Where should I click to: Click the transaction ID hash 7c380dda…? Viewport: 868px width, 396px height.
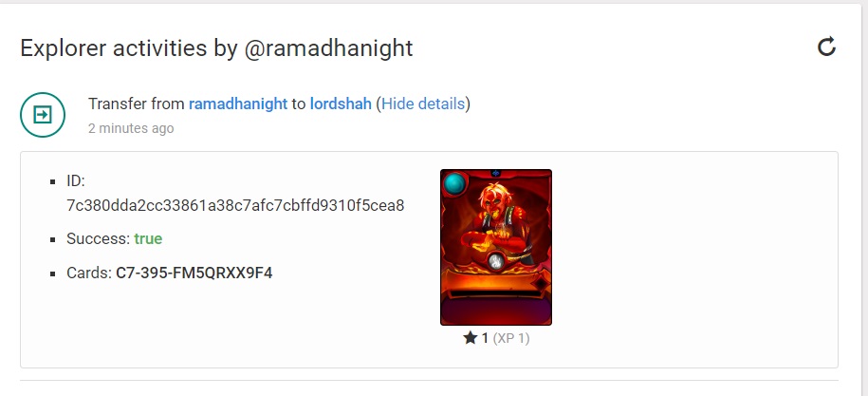[235, 205]
